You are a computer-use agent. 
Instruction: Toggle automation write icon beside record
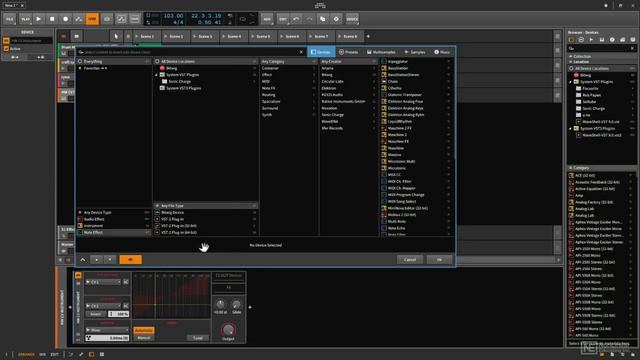79,19
